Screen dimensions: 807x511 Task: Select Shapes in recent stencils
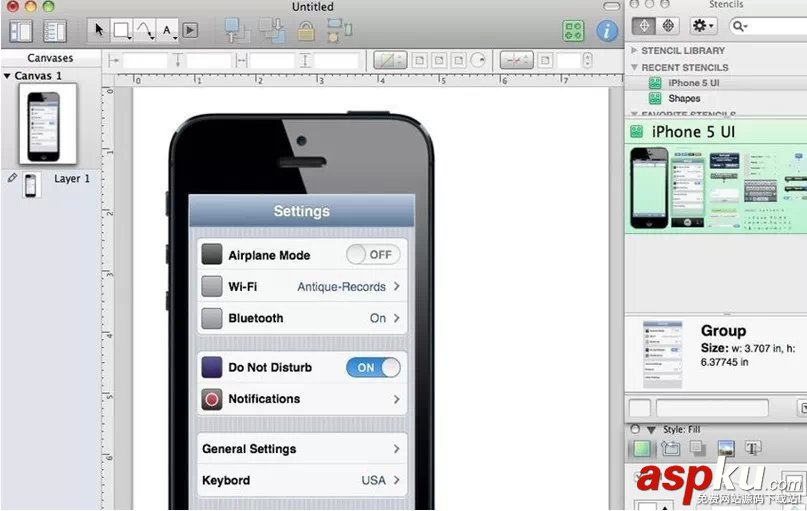click(716, 98)
